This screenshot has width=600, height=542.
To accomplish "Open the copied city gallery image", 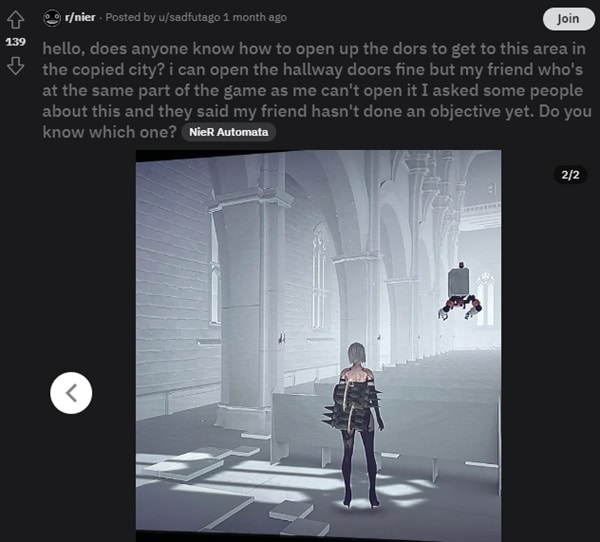I will (318, 345).
